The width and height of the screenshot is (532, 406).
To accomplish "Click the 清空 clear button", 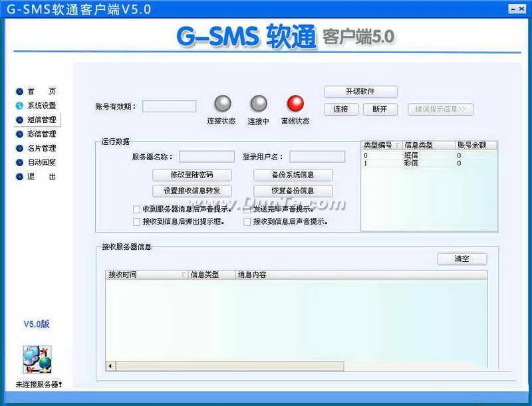I will pyautogui.click(x=462, y=259).
